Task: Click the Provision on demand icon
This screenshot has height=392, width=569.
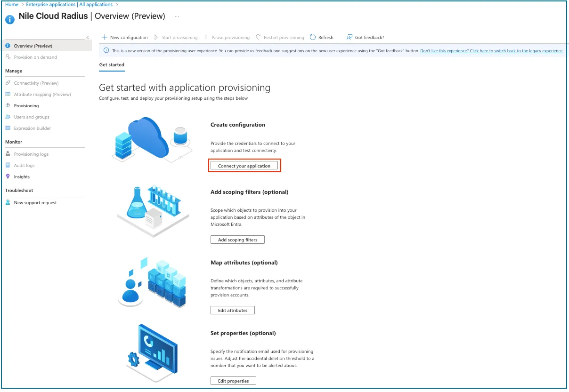Action: coord(8,57)
